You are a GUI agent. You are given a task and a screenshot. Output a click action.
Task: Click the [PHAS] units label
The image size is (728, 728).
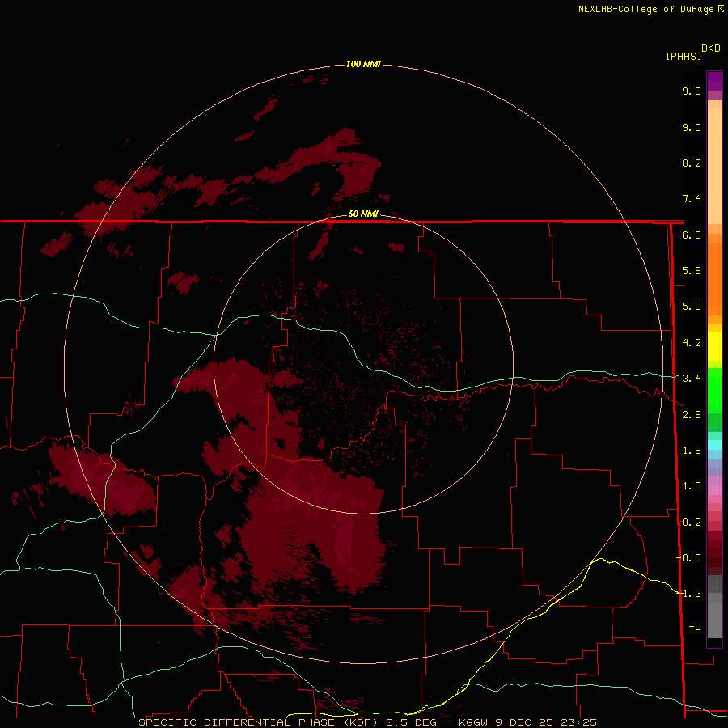coord(684,56)
